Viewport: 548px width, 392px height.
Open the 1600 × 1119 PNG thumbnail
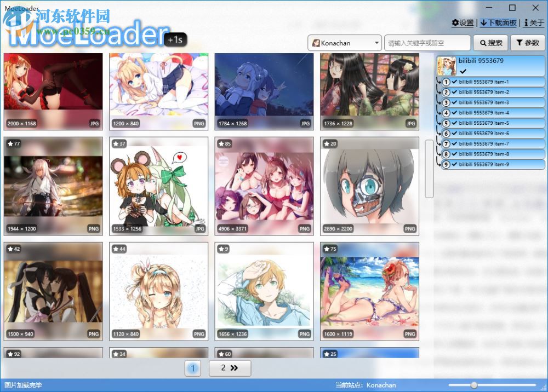(x=369, y=291)
